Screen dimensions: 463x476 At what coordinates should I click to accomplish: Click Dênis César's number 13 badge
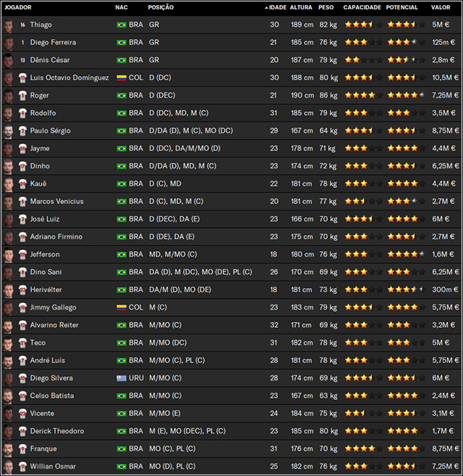[x=22, y=60]
